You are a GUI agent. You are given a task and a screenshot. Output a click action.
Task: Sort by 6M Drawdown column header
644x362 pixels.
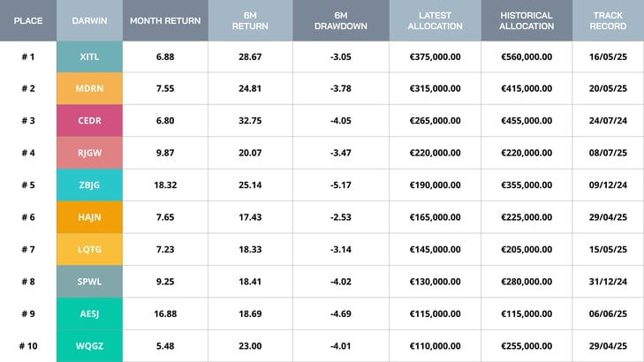click(341, 20)
